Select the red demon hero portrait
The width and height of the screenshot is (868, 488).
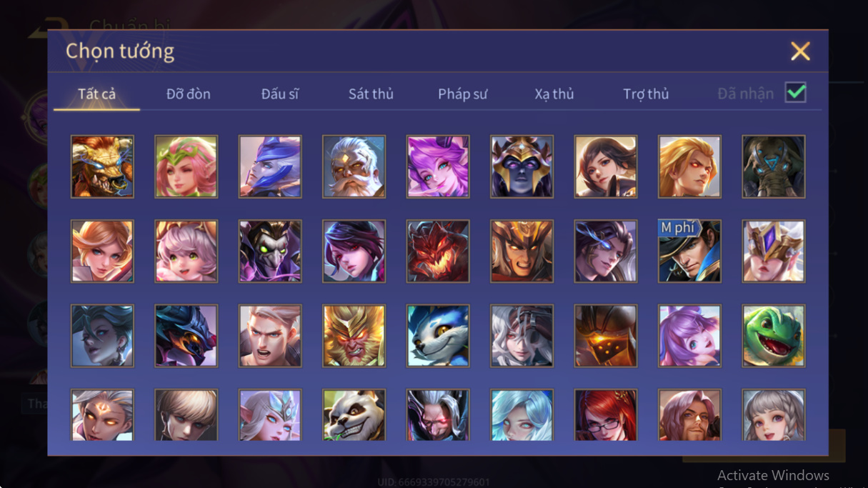click(x=438, y=252)
